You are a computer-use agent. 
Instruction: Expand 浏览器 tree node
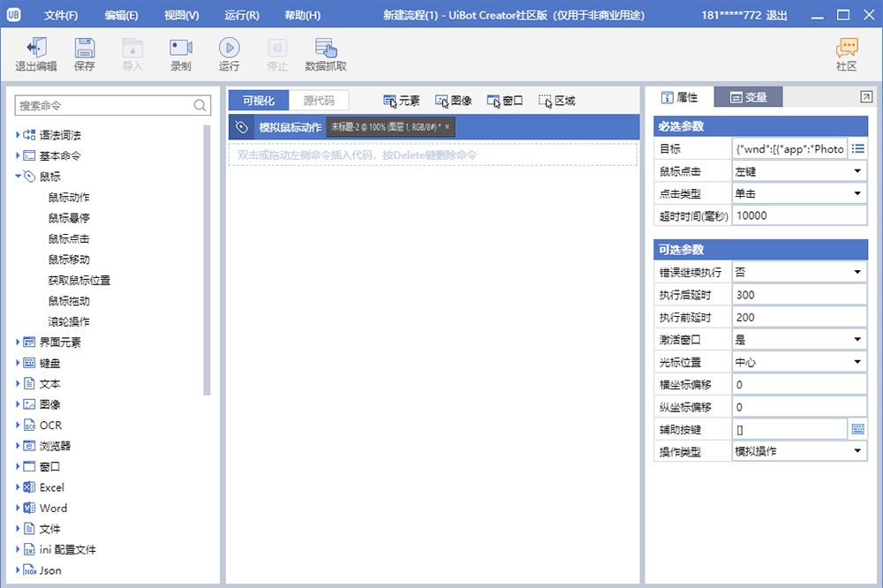click(18, 446)
